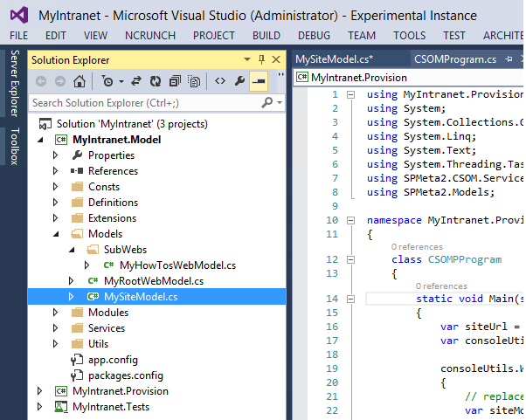Open the Server Explorer side tab
Viewport: 526px width, 420px height.
click(15, 83)
